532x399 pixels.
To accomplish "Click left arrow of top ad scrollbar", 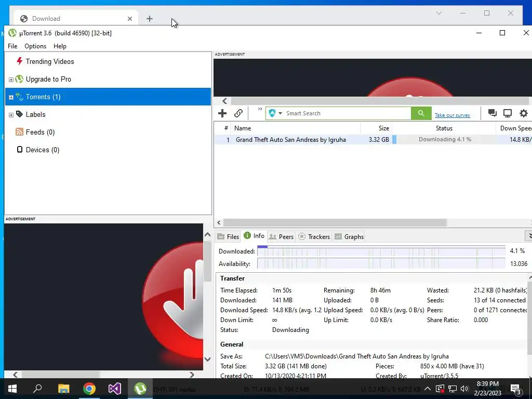I will 224,101.
